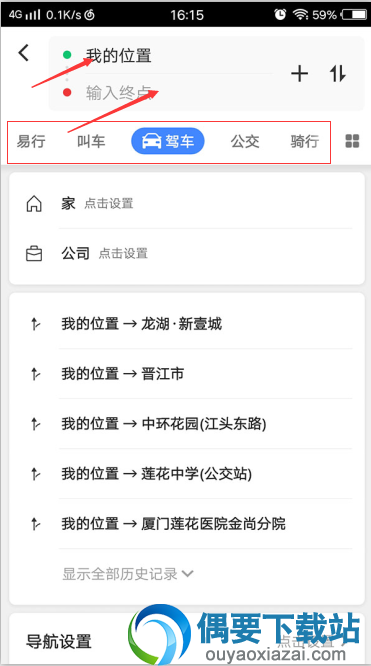Viewport: 371px width, 666px height.
Task: Switch to the 公交 transit tab
Action: coord(245,141)
